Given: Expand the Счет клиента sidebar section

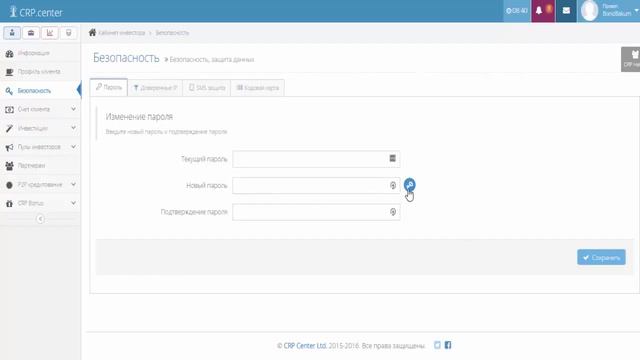Looking at the screenshot, I should tap(40, 109).
